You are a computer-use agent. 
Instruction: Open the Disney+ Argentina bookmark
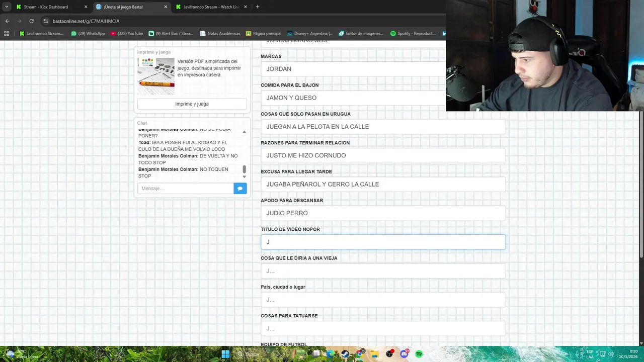(x=310, y=34)
